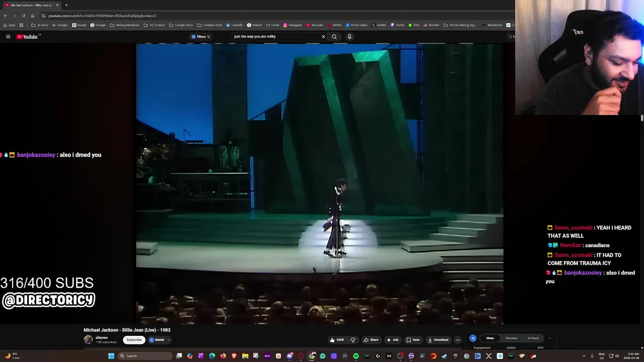Open File Explorer from the taskbar
The width and height of the screenshot is (644, 362).
click(245, 356)
